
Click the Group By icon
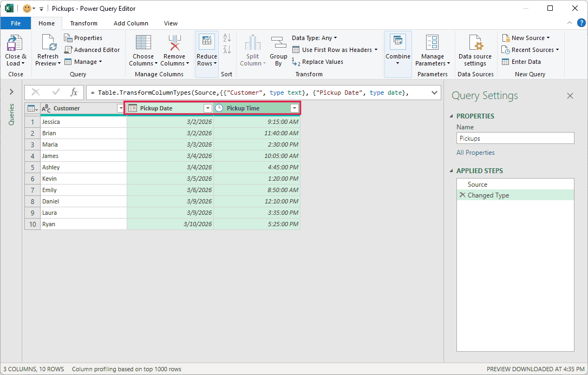click(278, 42)
